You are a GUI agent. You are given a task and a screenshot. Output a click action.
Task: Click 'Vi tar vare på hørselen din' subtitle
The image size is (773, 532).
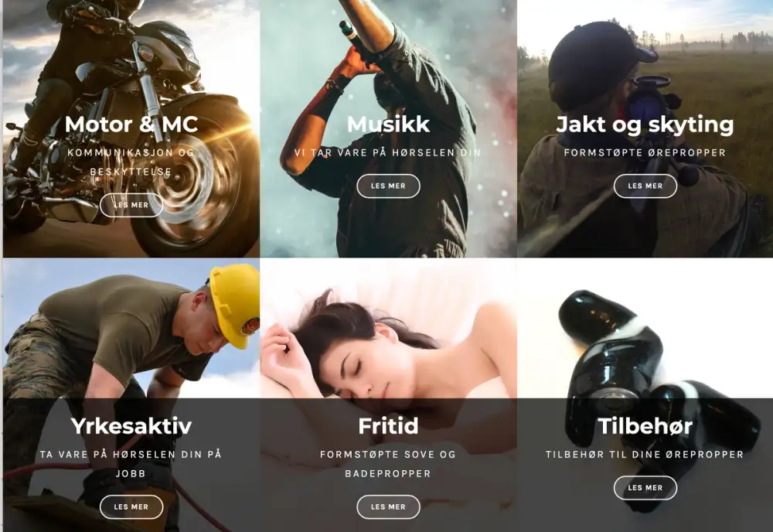pyautogui.click(x=388, y=153)
